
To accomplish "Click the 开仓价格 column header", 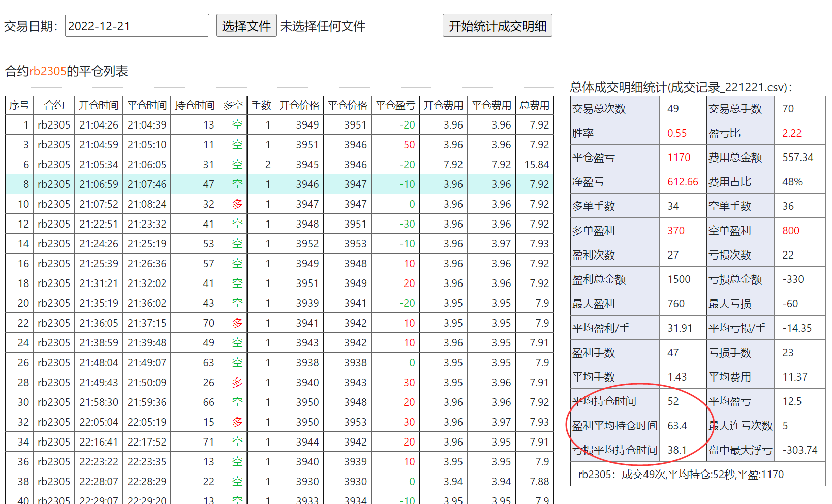I will coord(299,105).
